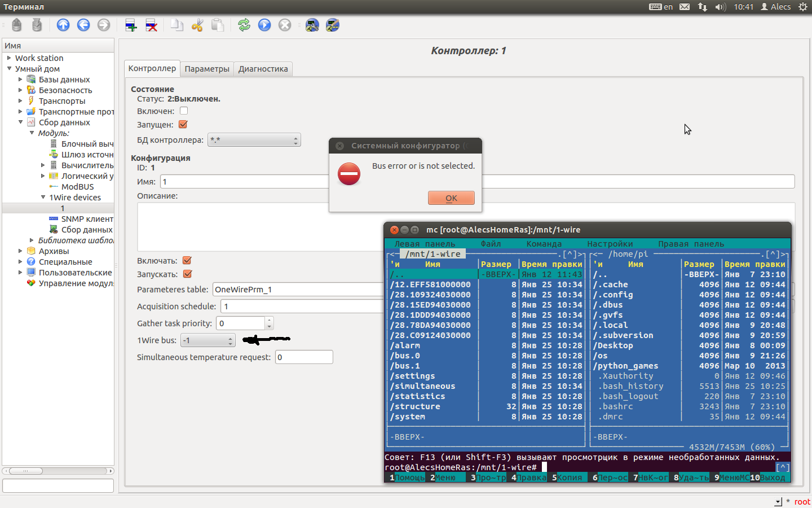Click the load from database icon
The width and height of the screenshot is (812, 508).
point(17,25)
